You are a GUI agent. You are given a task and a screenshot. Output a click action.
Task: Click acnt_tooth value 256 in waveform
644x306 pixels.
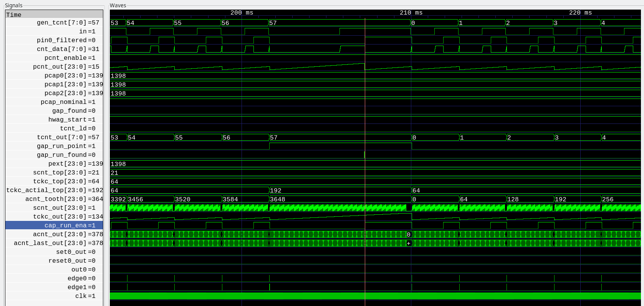pyautogui.click(x=608, y=199)
